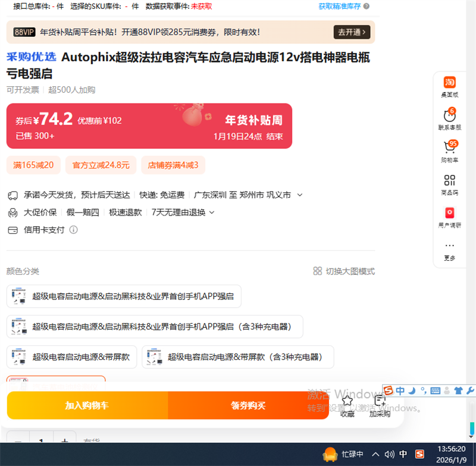Click the info icon beside 信用卡支付
The image size is (476, 466).
point(74,230)
